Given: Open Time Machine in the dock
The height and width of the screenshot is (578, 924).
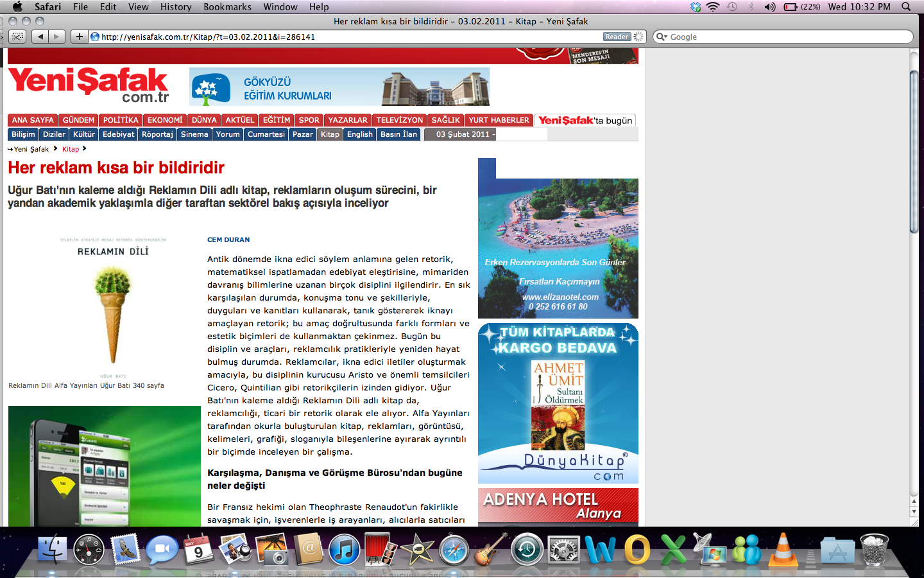Looking at the screenshot, I should [x=527, y=550].
